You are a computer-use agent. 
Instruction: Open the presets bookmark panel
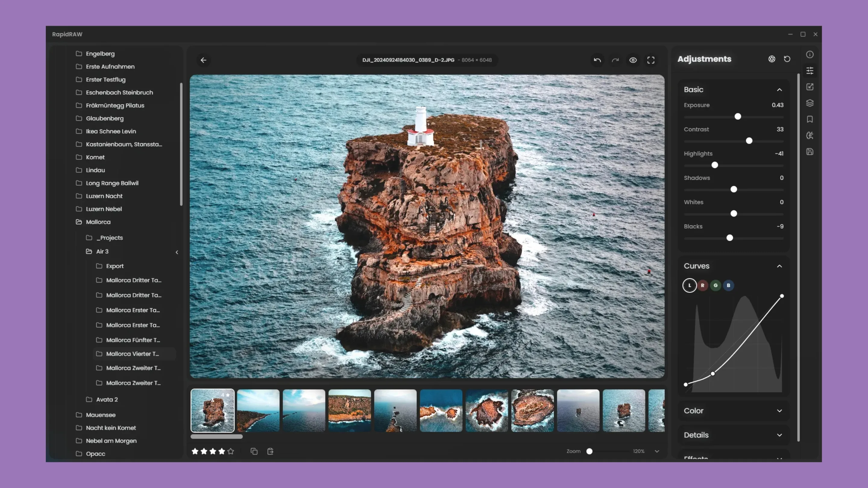pyautogui.click(x=810, y=119)
